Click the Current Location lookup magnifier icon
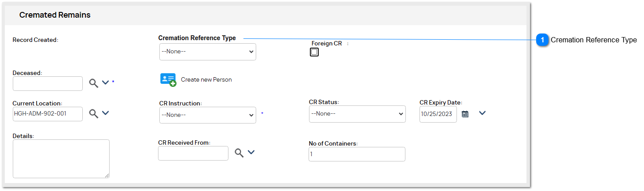 click(x=94, y=113)
